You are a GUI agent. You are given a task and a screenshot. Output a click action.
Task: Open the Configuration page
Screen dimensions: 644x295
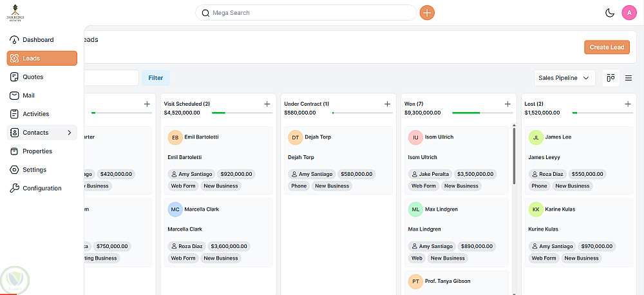click(x=42, y=189)
